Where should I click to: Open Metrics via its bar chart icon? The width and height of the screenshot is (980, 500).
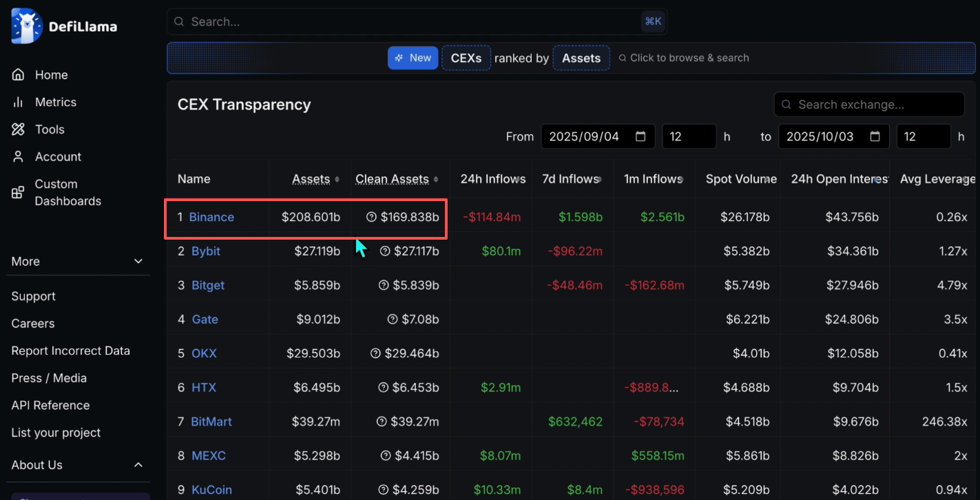coord(19,102)
